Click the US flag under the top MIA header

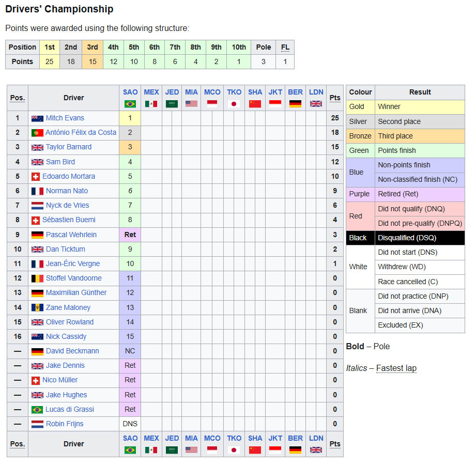tap(191, 104)
